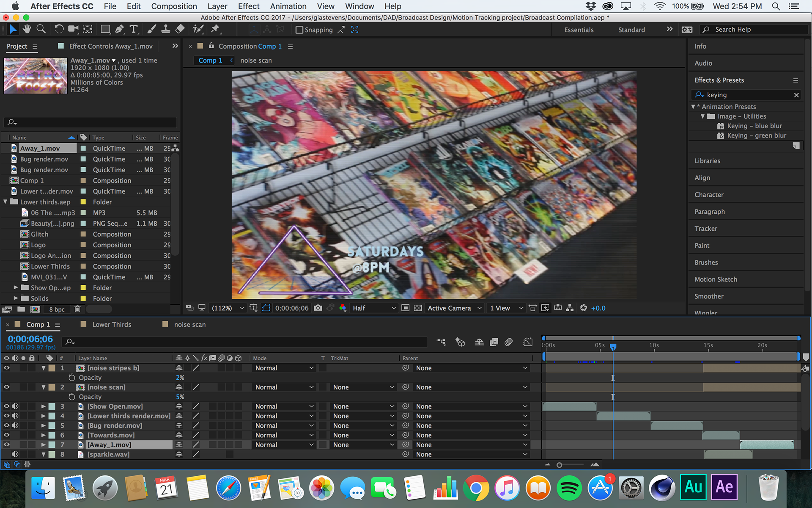Viewport: 812px width, 508px height.
Task: Switch to Lower Thirds timeline tab
Action: tap(112, 325)
